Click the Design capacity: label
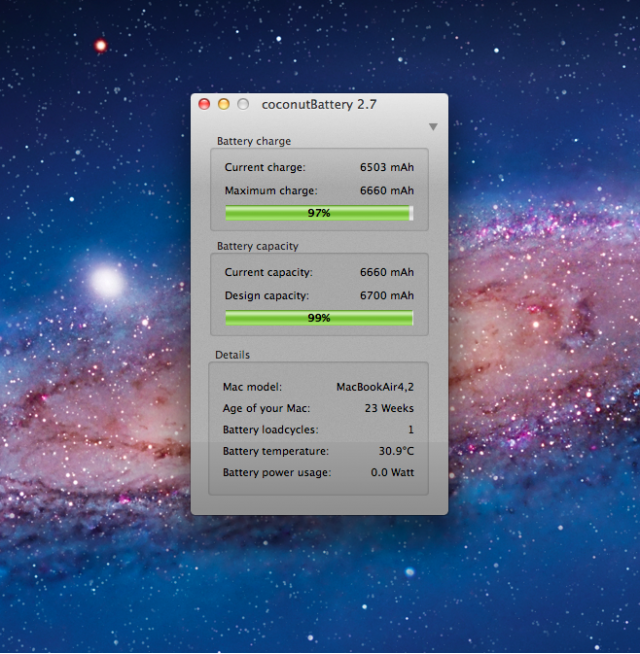Viewport: 640px width, 654px height. [x=267, y=296]
